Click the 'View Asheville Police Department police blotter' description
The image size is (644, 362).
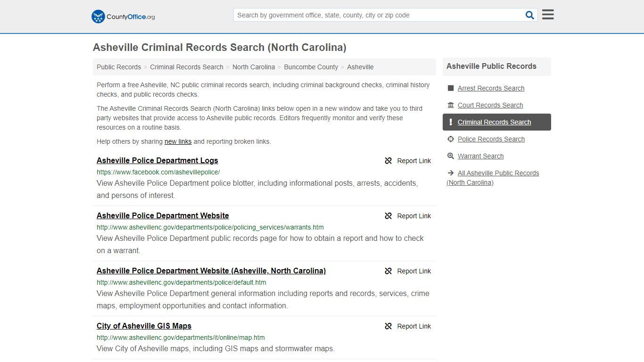[257, 189]
